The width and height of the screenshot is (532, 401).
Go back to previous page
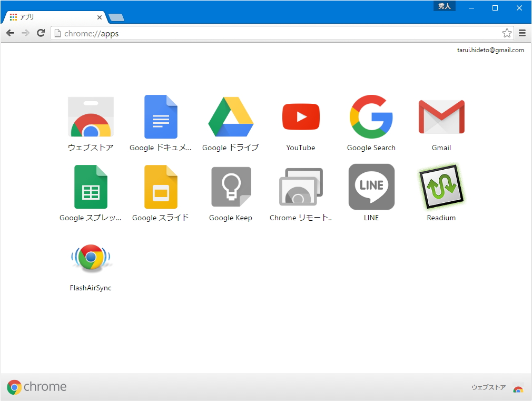click(x=11, y=33)
